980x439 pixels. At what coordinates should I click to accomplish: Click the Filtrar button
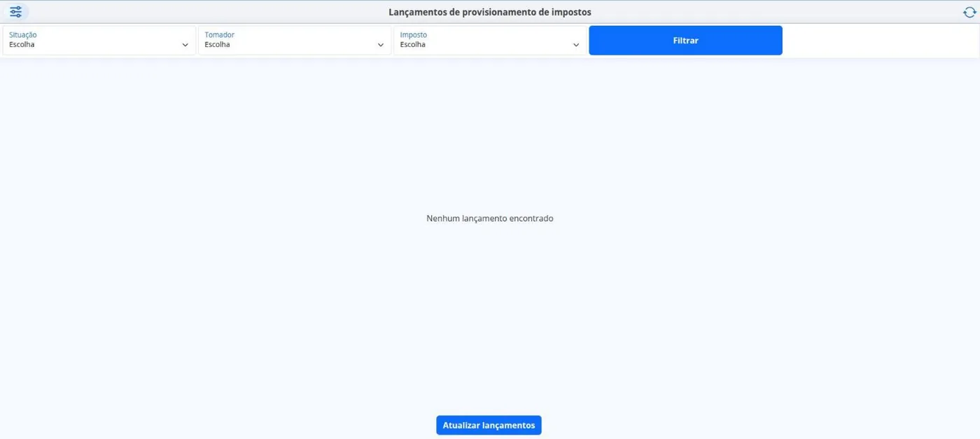(685, 41)
